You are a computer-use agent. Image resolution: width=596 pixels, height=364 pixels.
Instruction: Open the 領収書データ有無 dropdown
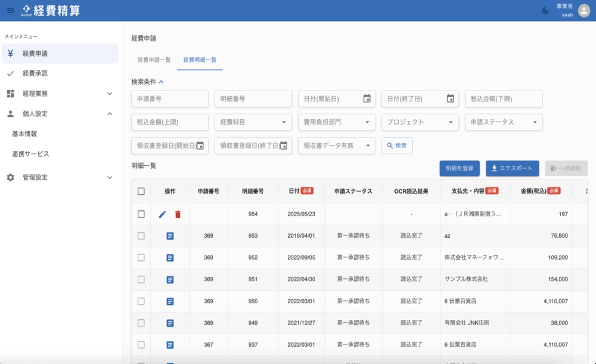[x=337, y=145]
